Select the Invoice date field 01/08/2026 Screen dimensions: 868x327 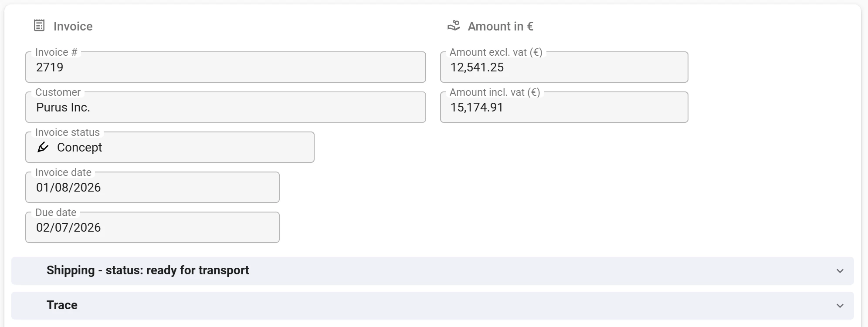pos(152,188)
